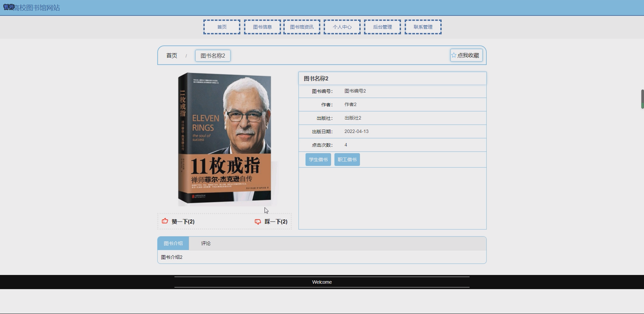Click the 职工借书 button

click(x=347, y=159)
